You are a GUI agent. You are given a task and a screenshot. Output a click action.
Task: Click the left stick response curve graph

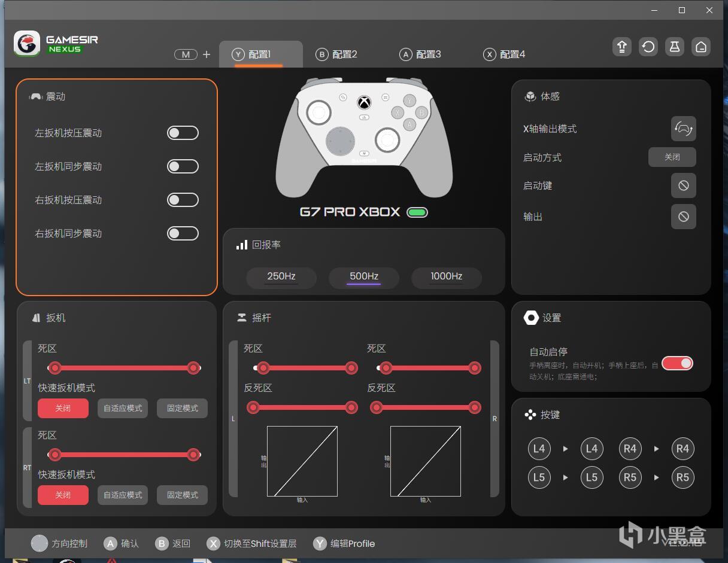[302, 461]
